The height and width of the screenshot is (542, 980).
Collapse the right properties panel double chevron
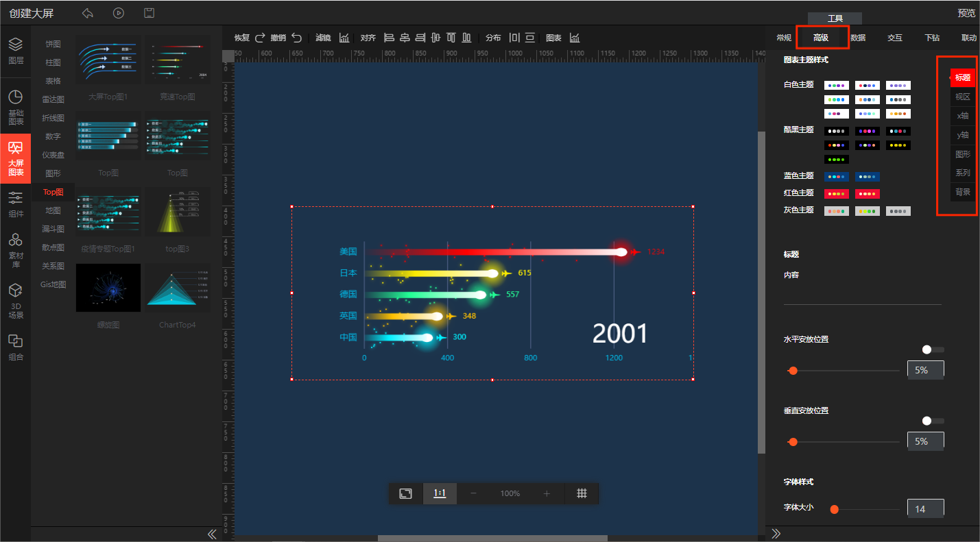coord(776,534)
